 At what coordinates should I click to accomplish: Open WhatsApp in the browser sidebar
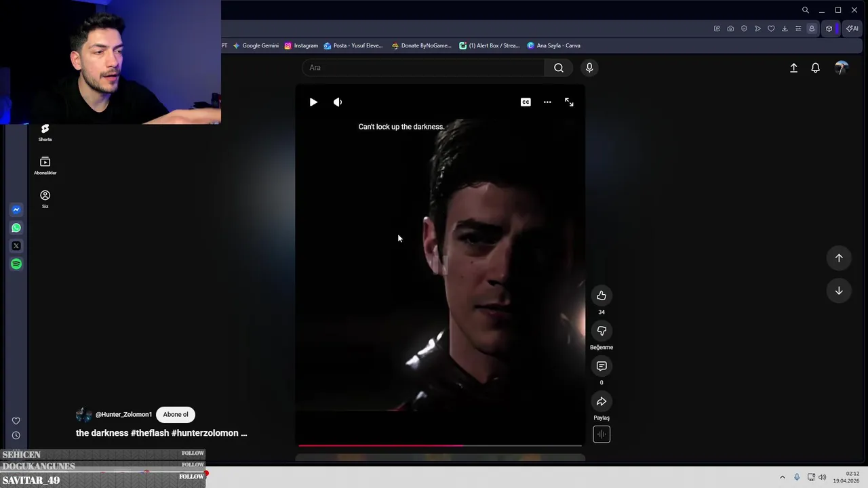click(16, 228)
